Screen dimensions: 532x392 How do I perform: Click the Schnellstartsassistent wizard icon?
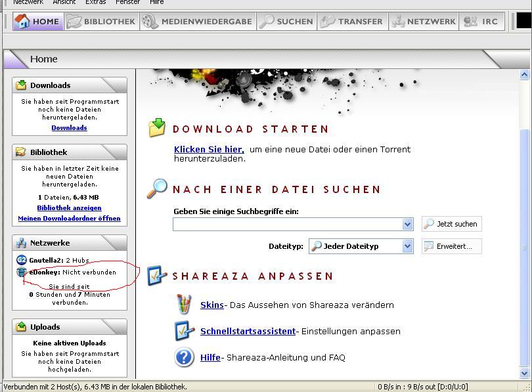tap(185, 331)
